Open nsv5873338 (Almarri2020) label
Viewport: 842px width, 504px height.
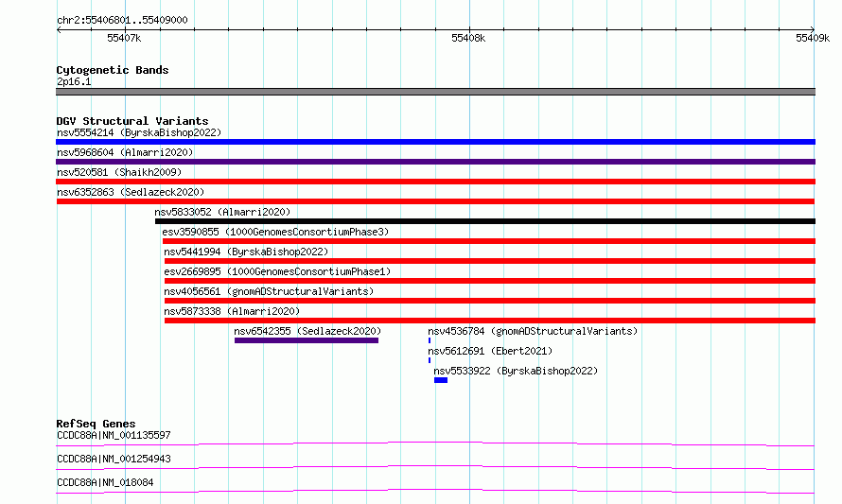coord(232,311)
